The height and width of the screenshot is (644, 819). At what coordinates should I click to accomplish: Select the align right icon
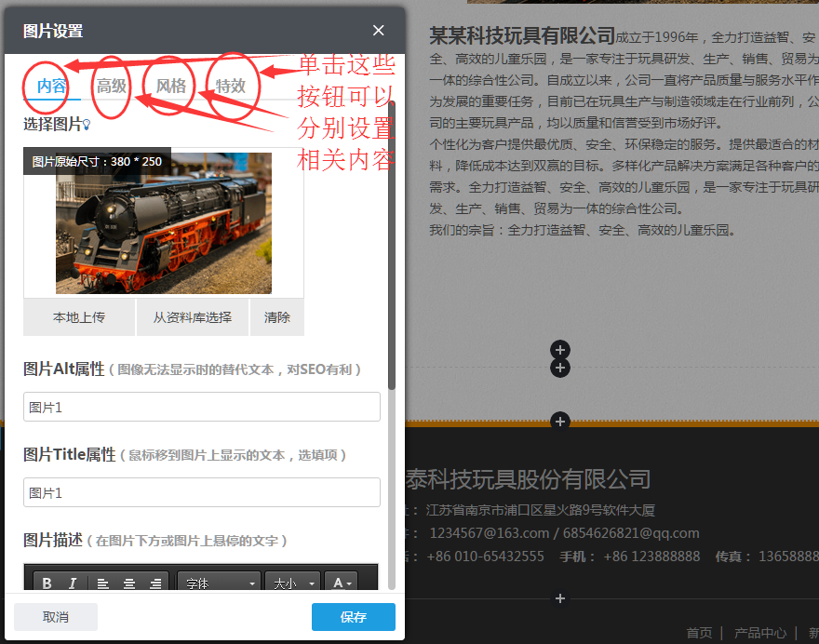pos(154,584)
